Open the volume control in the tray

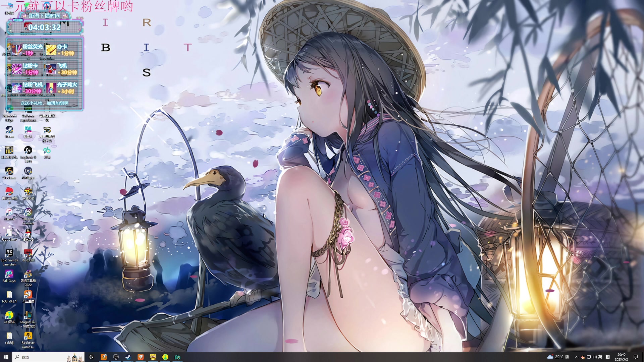tap(595, 357)
